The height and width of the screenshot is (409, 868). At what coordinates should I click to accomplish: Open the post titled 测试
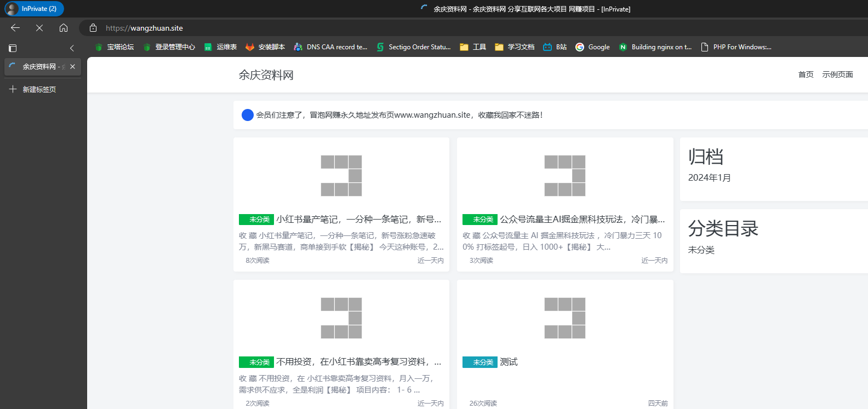coord(509,362)
